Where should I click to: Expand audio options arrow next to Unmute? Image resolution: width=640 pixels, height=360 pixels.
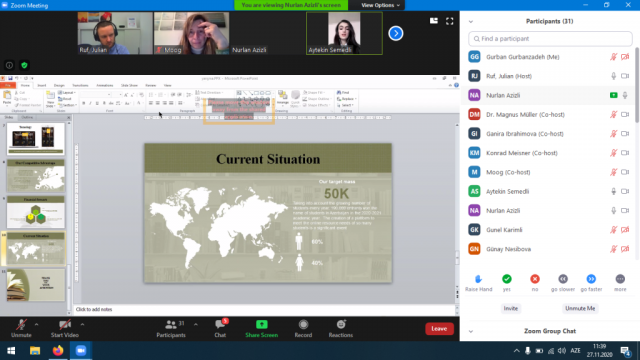click(x=36, y=325)
